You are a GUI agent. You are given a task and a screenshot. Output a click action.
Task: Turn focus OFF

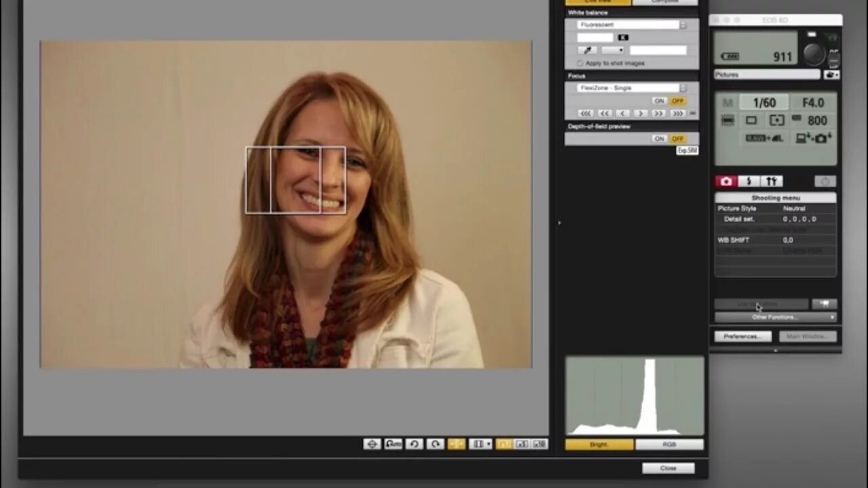click(x=677, y=101)
